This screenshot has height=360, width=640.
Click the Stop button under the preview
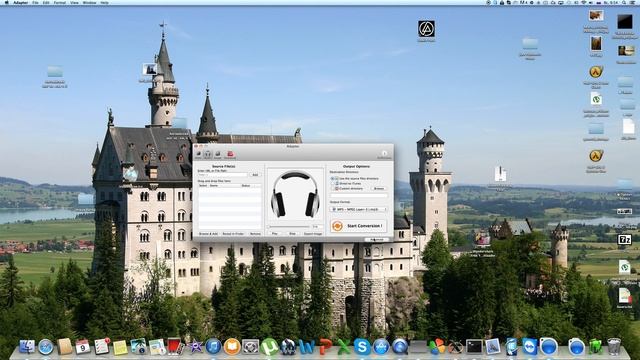coord(292,233)
